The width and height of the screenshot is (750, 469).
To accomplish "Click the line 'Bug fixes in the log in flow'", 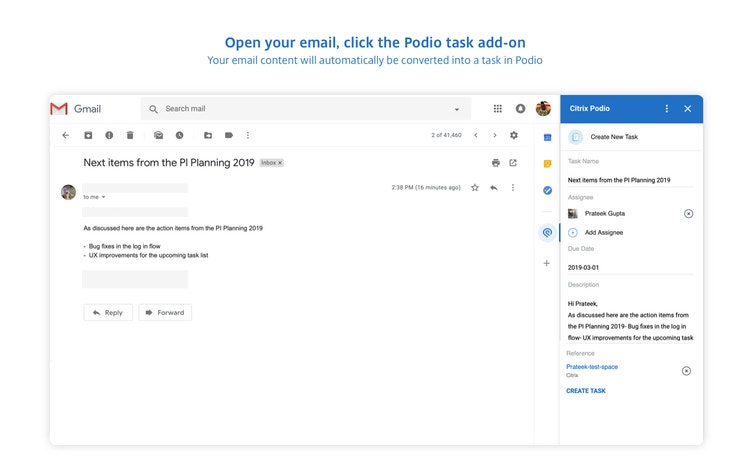I will pyautogui.click(x=124, y=246).
